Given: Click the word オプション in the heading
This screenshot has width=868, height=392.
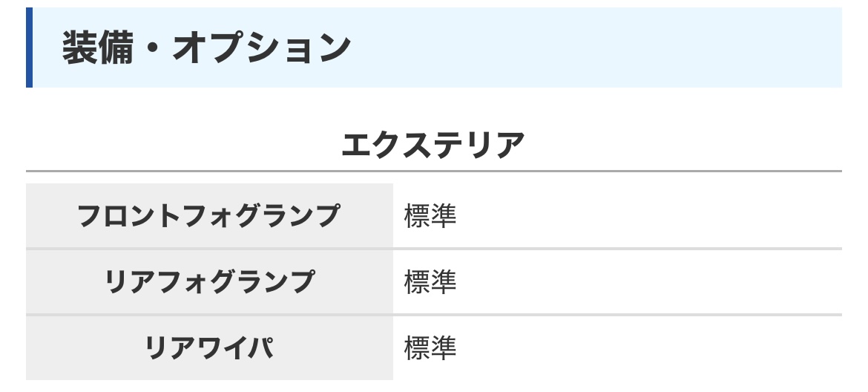Looking at the screenshot, I should (260, 48).
